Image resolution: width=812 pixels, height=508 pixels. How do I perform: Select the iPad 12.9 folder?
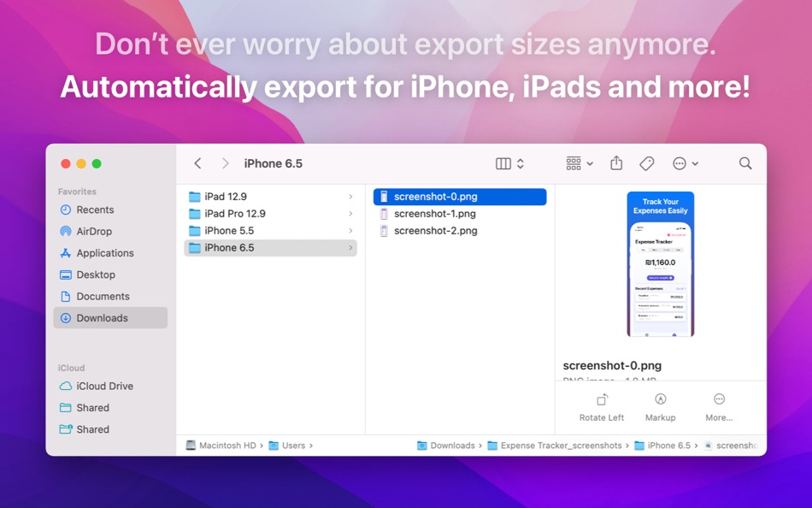pyautogui.click(x=270, y=197)
